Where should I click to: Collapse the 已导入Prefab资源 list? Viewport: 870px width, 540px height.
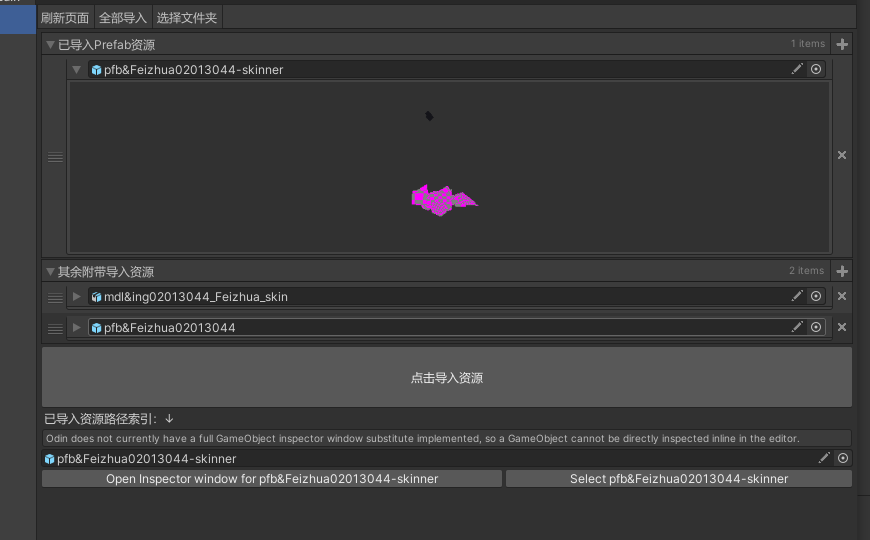coord(50,44)
